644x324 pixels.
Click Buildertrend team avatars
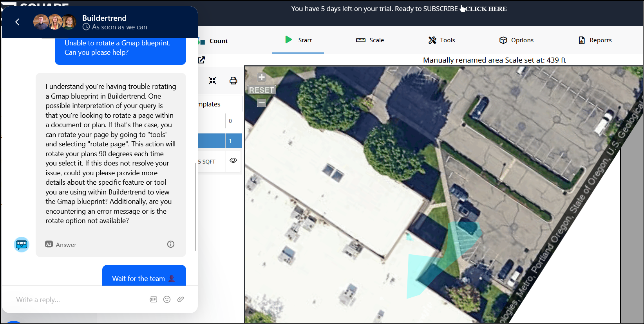tap(55, 22)
